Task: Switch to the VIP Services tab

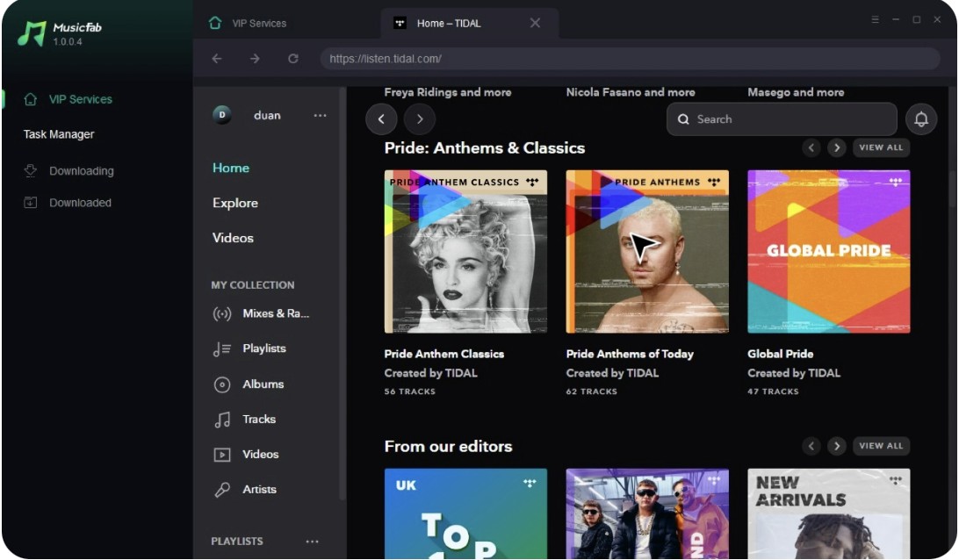Action: coord(259,23)
